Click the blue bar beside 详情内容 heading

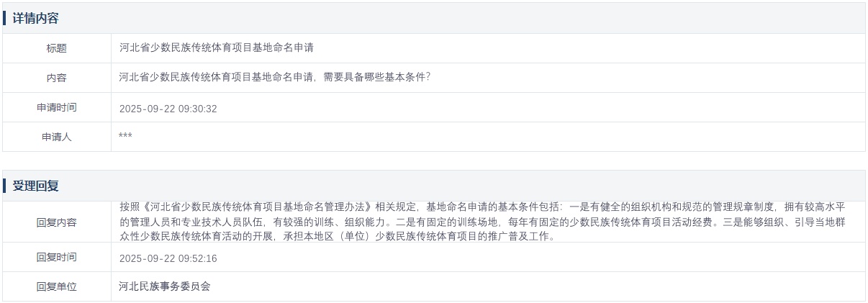pos(4,18)
